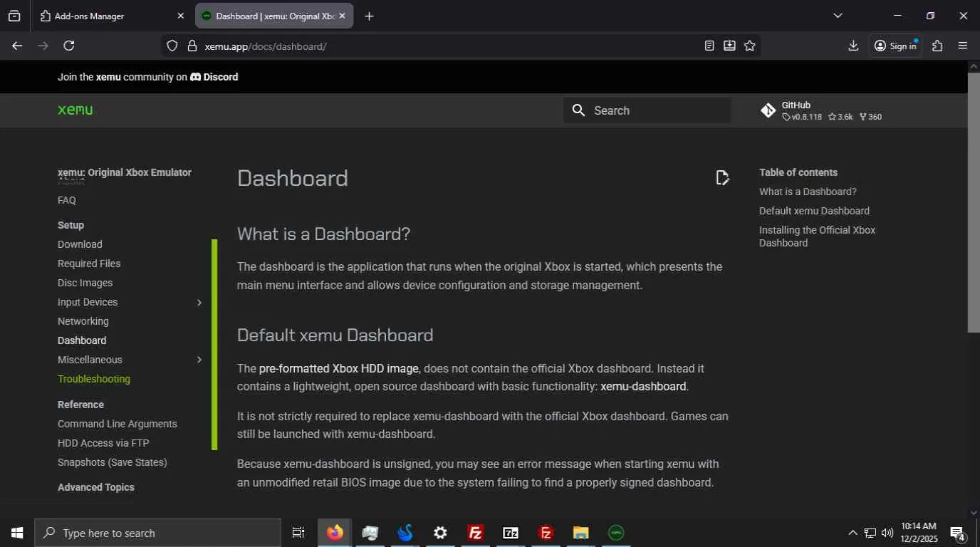
Task: Expand the Miscellaneous section chevron
Action: point(199,360)
